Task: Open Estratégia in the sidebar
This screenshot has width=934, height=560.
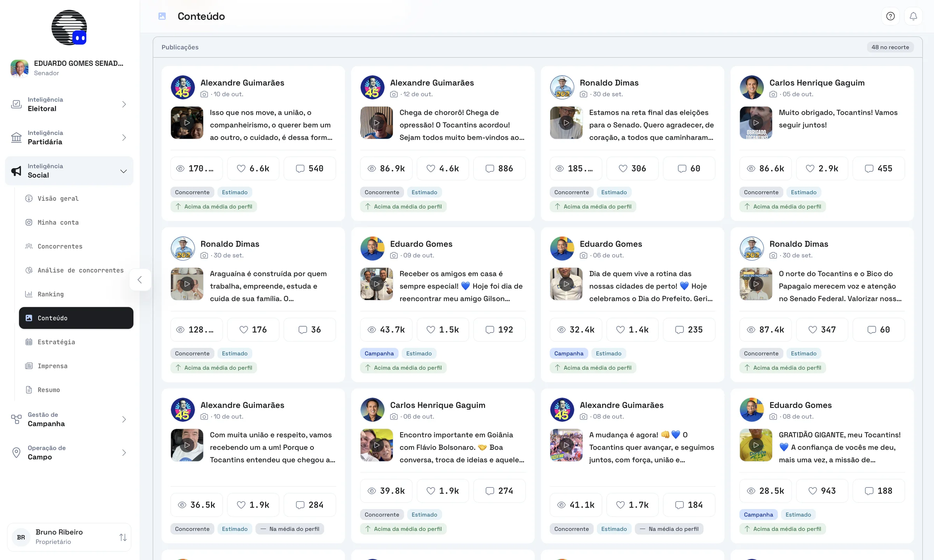Action: pos(76,342)
